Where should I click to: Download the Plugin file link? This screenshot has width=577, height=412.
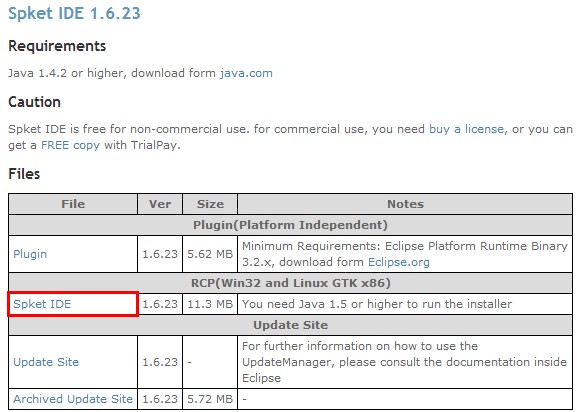(x=30, y=254)
